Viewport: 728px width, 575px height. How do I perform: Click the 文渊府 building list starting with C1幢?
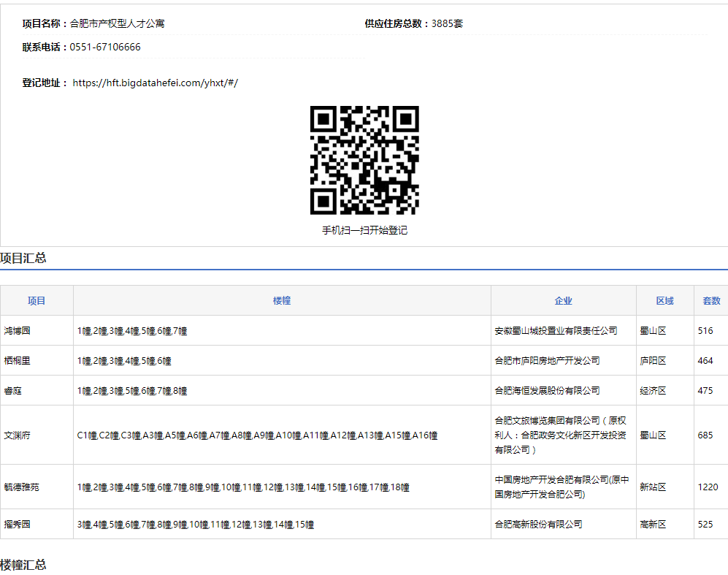[x=257, y=435]
